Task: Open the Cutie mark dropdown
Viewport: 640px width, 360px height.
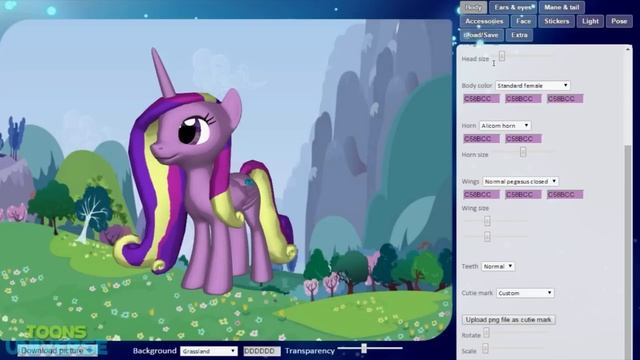Action: [525, 293]
